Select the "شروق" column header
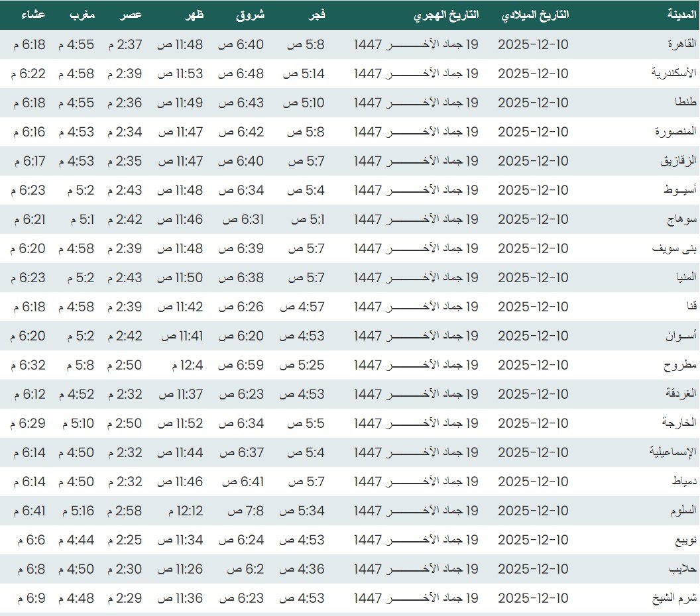The height and width of the screenshot is (616, 700). pyautogui.click(x=250, y=15)
